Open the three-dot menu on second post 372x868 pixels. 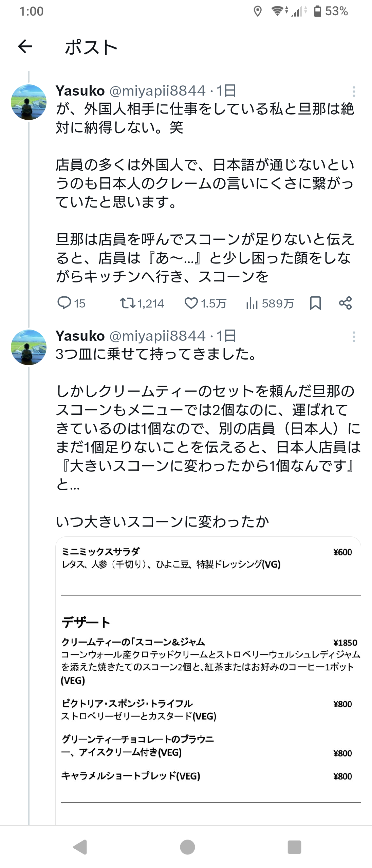(354, 337)
